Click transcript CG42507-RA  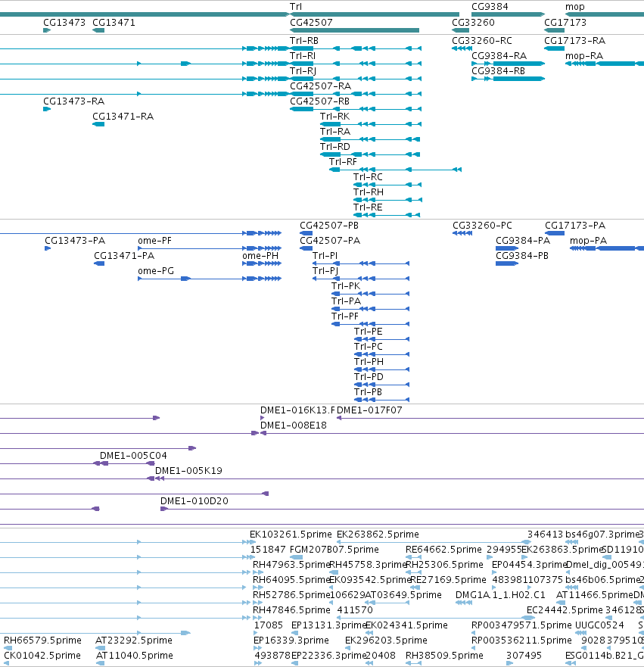point(321,86)
